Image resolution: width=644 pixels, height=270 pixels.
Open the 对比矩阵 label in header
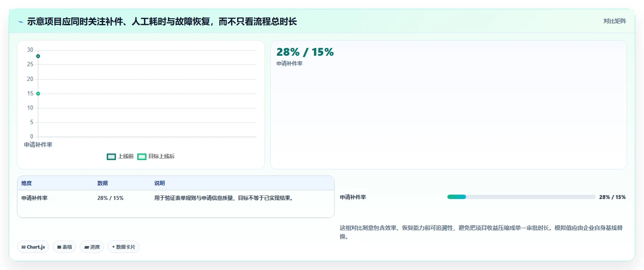[x=614, y=21]
